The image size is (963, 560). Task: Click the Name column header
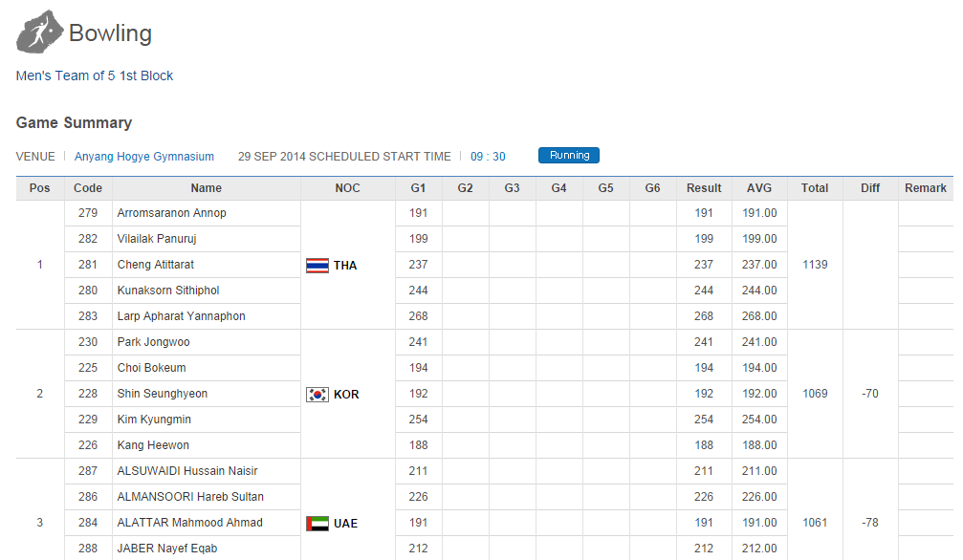[x=206, y=188]
